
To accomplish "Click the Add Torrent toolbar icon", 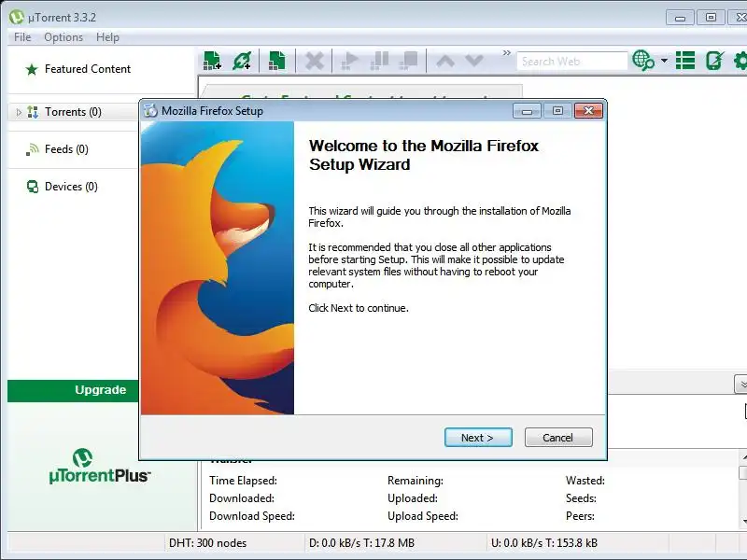I will click(x=213, y=61).
